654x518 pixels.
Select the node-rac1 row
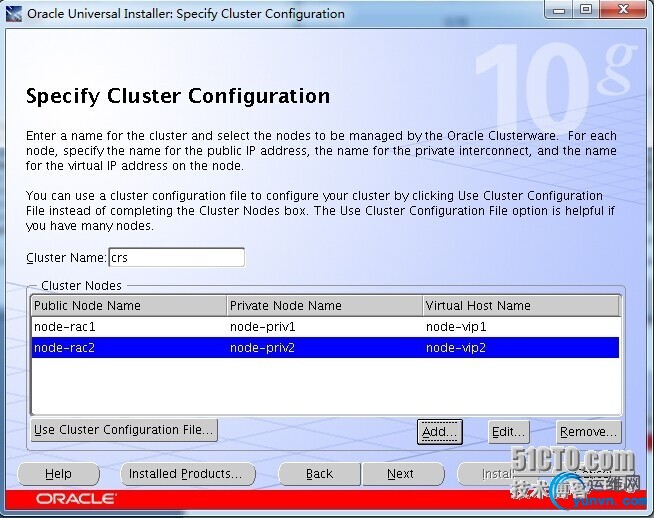coord(68,327)
